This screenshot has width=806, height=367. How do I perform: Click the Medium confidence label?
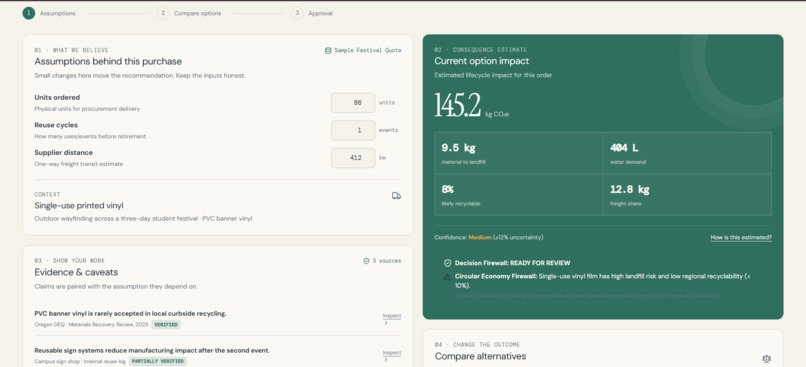click(x=480, y=237)
